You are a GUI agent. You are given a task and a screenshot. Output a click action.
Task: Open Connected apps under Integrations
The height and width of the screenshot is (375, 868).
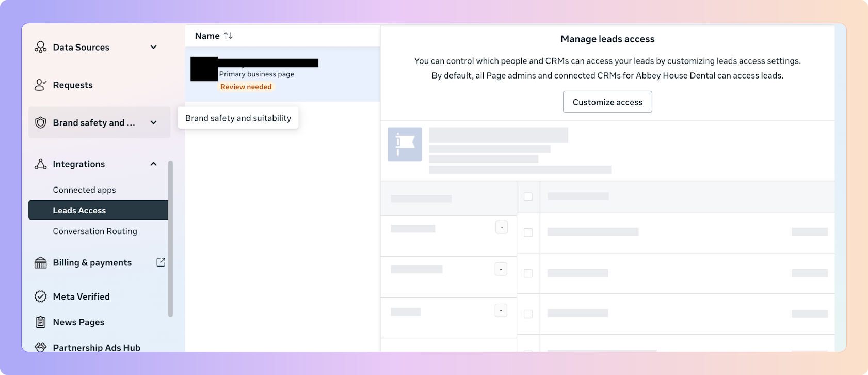coord(84,190)
